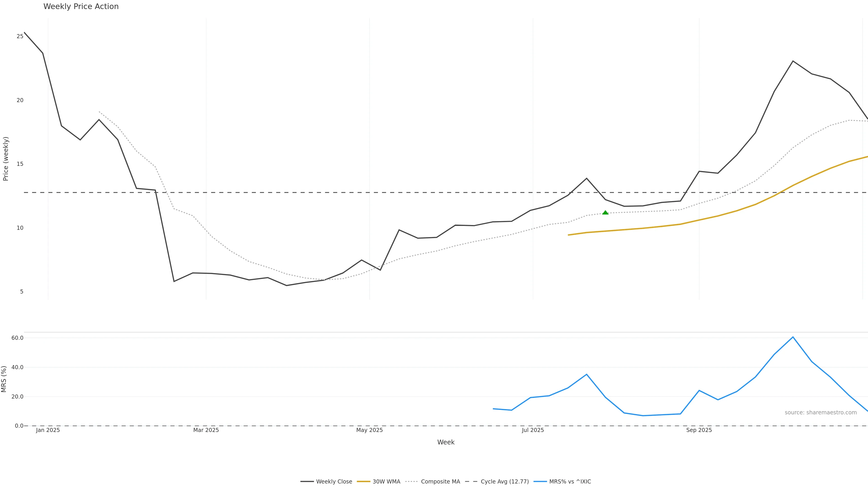
Task: Select the Mar 2025 x-axis tick label
Action: pos(206,430)
